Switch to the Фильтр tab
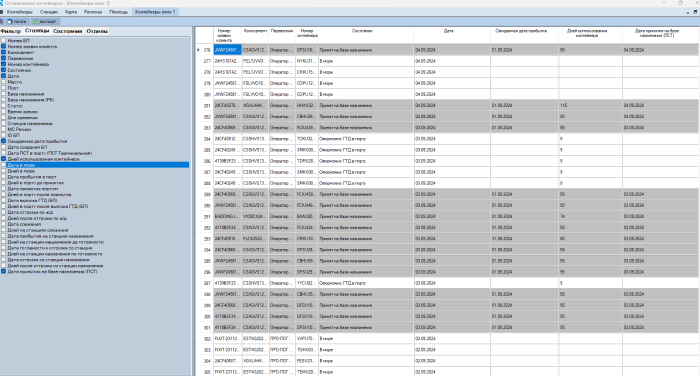This screenshot has width=700, height=376. click(x=11, y=31)
